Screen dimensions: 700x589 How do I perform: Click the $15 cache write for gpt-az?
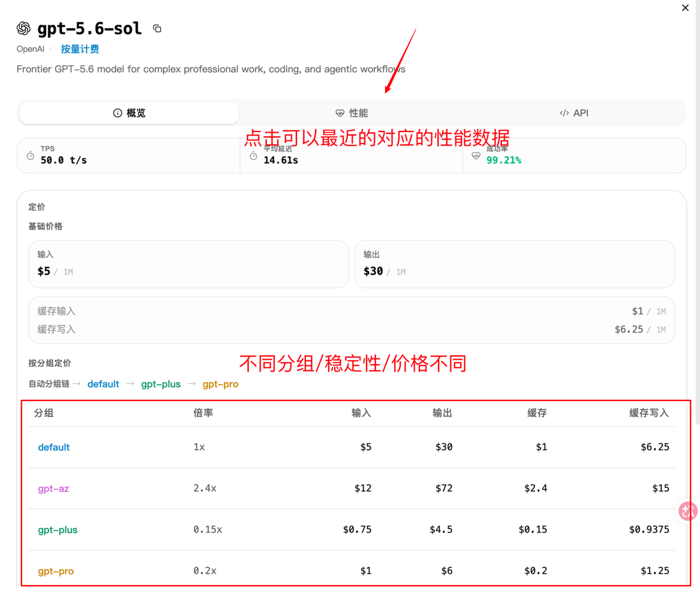click(661, 488)
